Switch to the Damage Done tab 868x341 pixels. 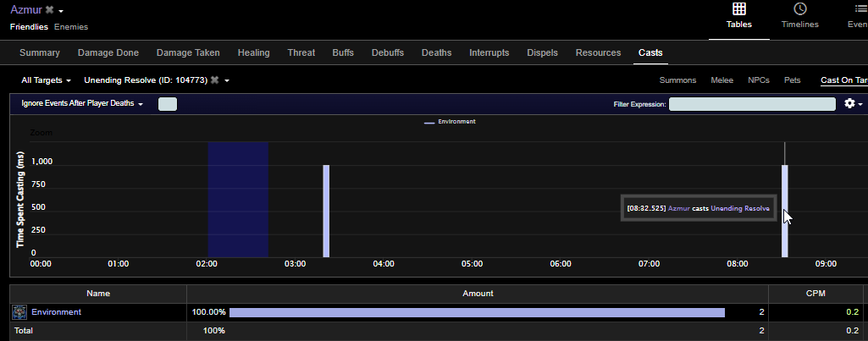(x=108, y=52)
